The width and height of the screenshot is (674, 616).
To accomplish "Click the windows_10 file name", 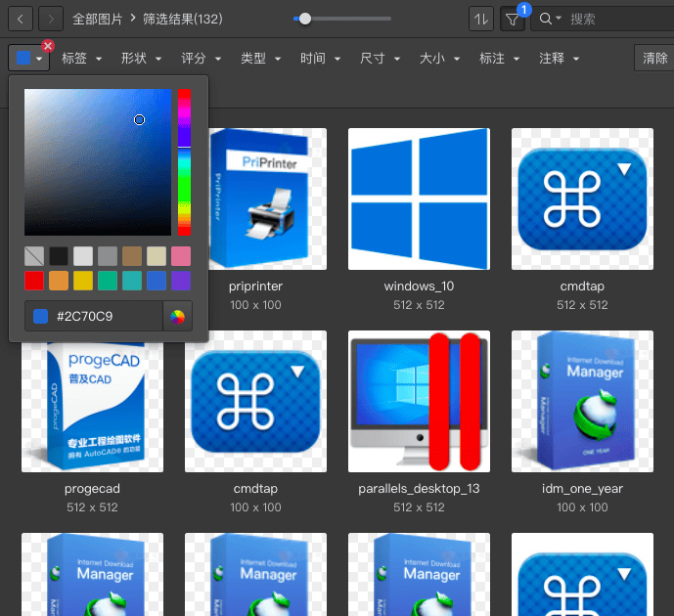I will coord(419,286).
